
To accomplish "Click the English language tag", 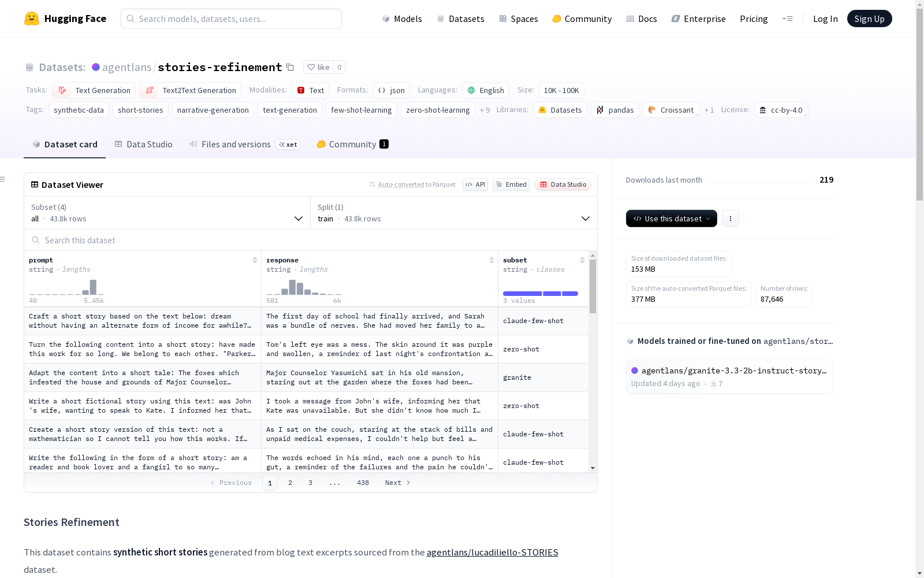I will coord(486,90).
